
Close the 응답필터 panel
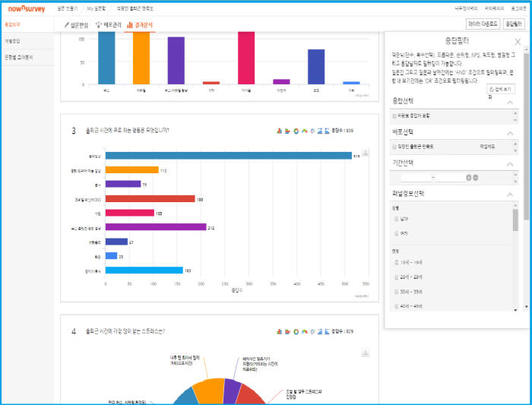[x=518, y=42]
